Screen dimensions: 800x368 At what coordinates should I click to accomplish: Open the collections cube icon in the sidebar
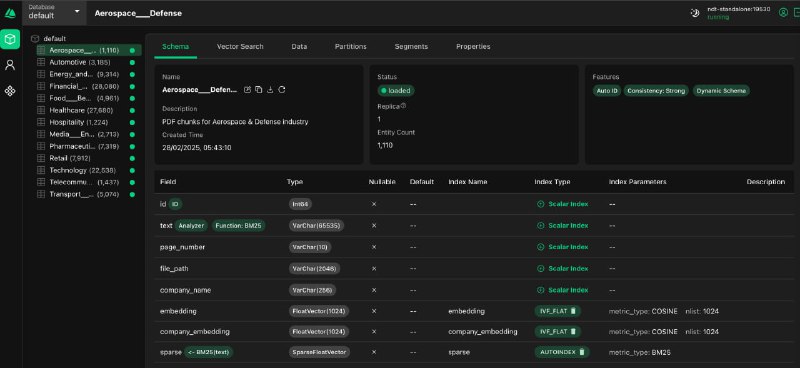click(10, 39)
